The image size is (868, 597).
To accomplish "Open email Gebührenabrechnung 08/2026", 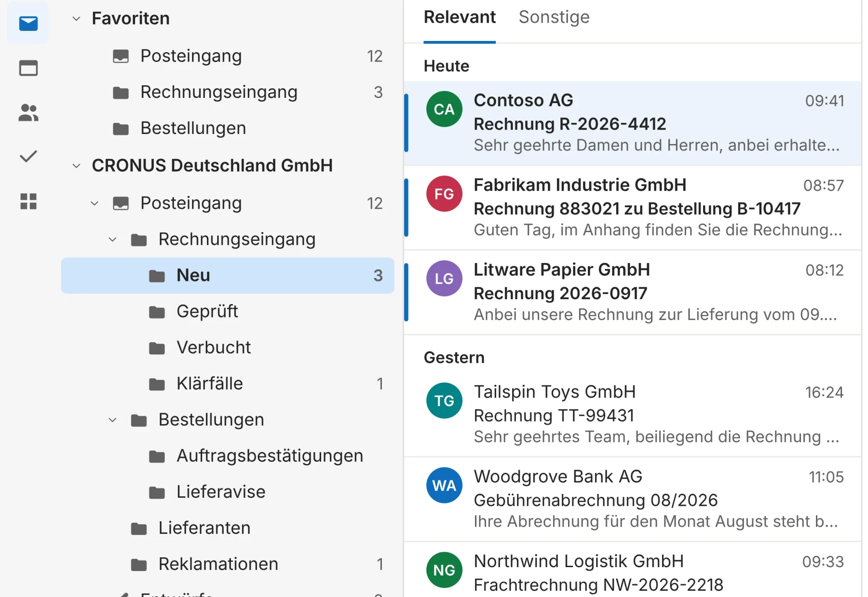I will pos(633,500).
